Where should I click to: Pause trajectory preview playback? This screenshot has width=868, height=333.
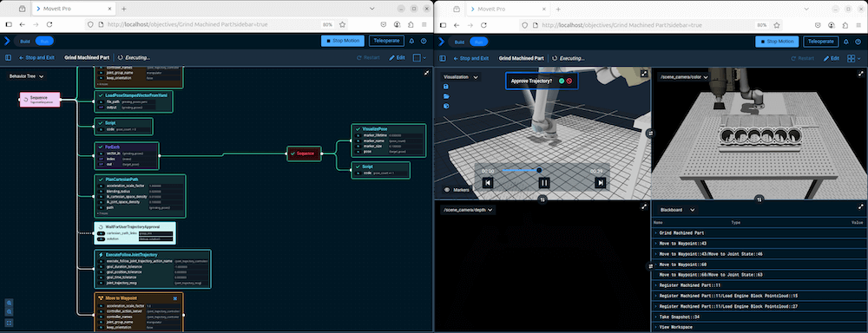[x=544, y=182]
